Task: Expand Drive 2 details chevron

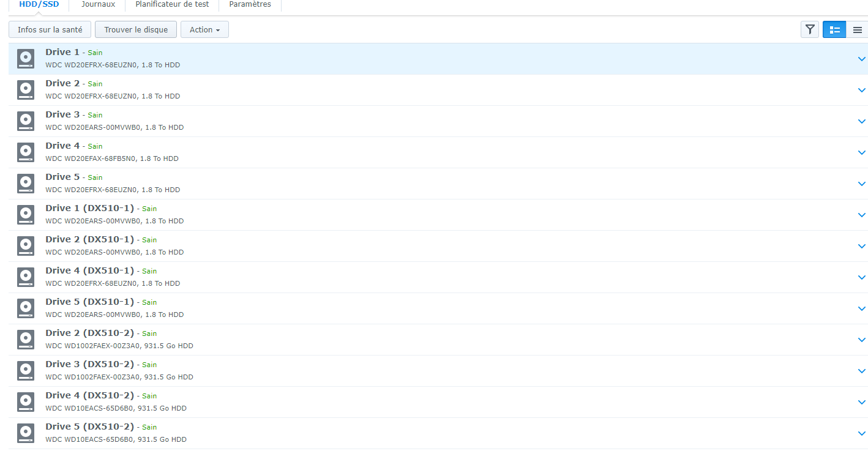Action: (x=862, y=91)
